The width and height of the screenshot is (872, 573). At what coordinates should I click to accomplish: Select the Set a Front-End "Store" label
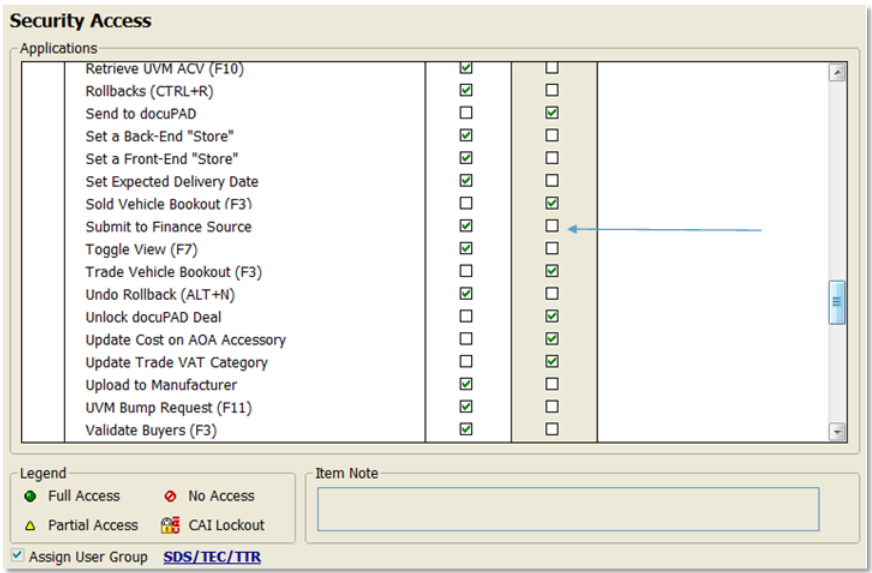162,159
